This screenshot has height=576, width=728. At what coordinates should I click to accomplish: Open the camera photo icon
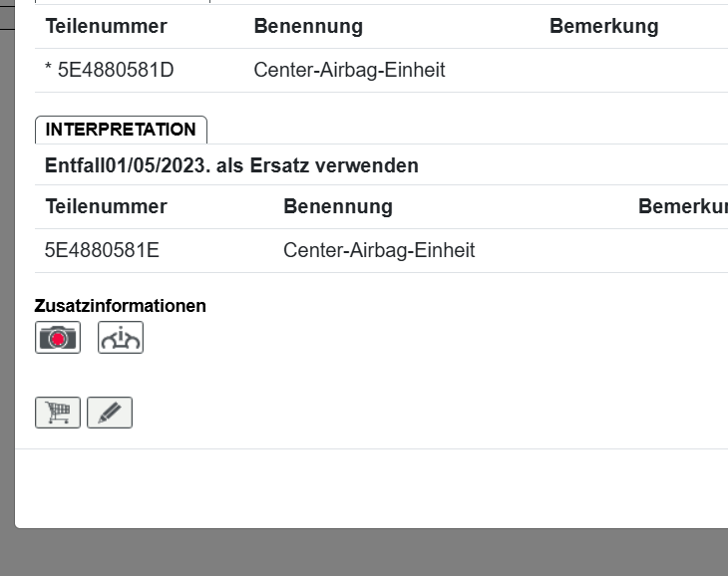pyautogui.click(x=58, y=338)
